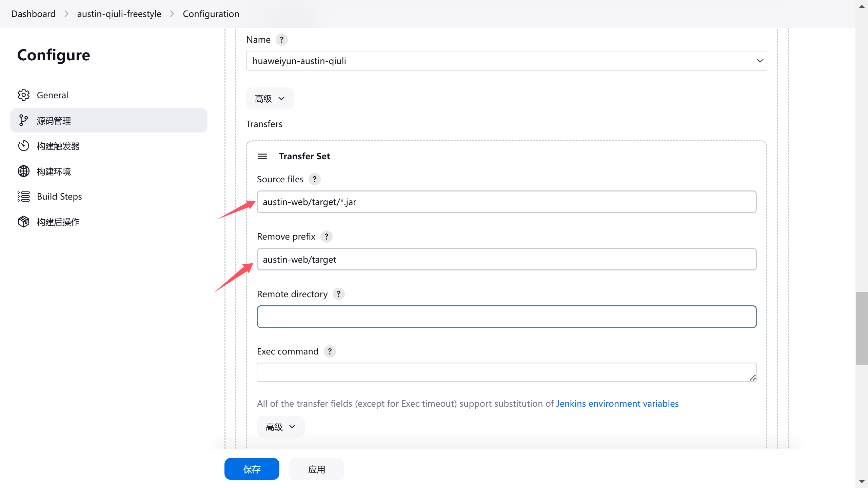Expand the 高级 options below transfer fields

pos(281,427)
